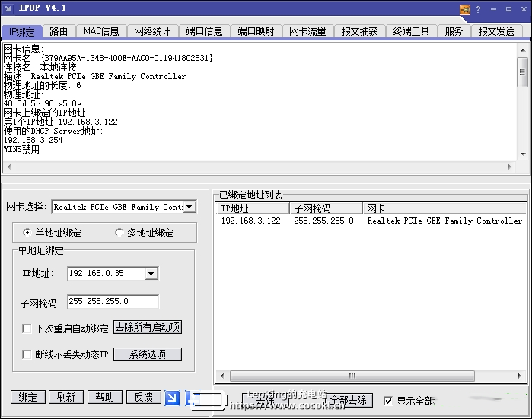Click the info pane vertical scrollbar thumb
The height and width of the screenshot is (419, 532).
coord(522,72)
